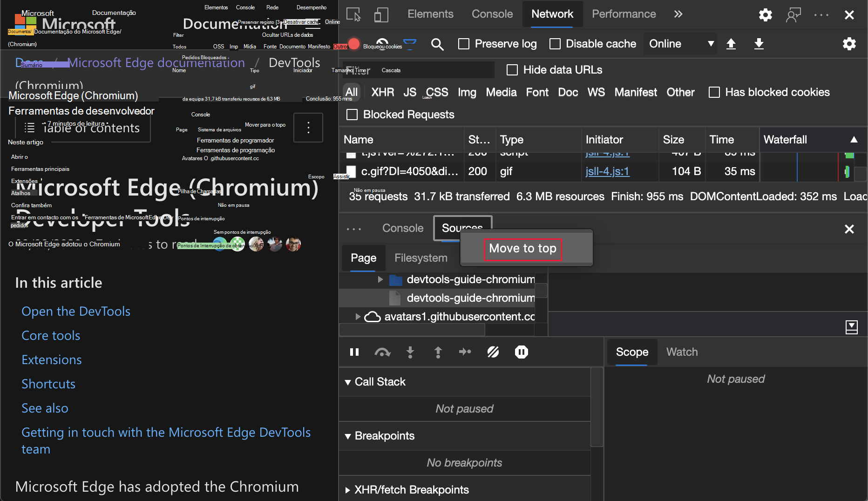Navigate to the Shortcuts link

48,384
